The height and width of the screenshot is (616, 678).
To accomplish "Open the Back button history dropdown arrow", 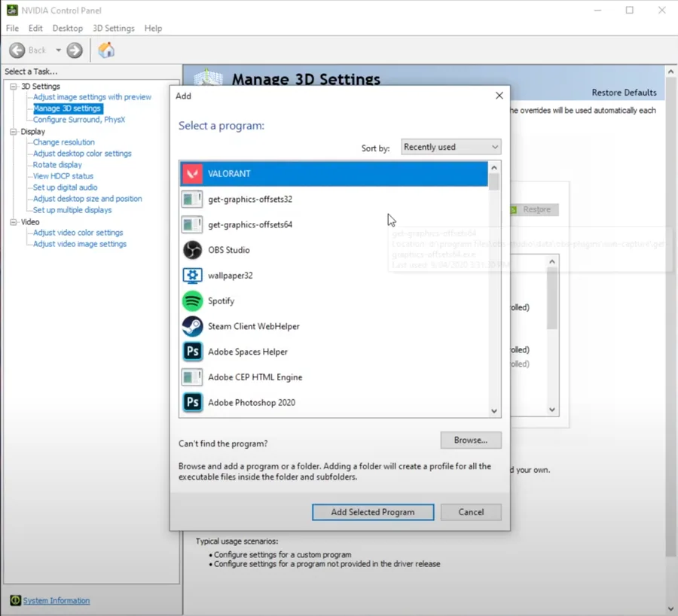I will click(x=58, y=50).
